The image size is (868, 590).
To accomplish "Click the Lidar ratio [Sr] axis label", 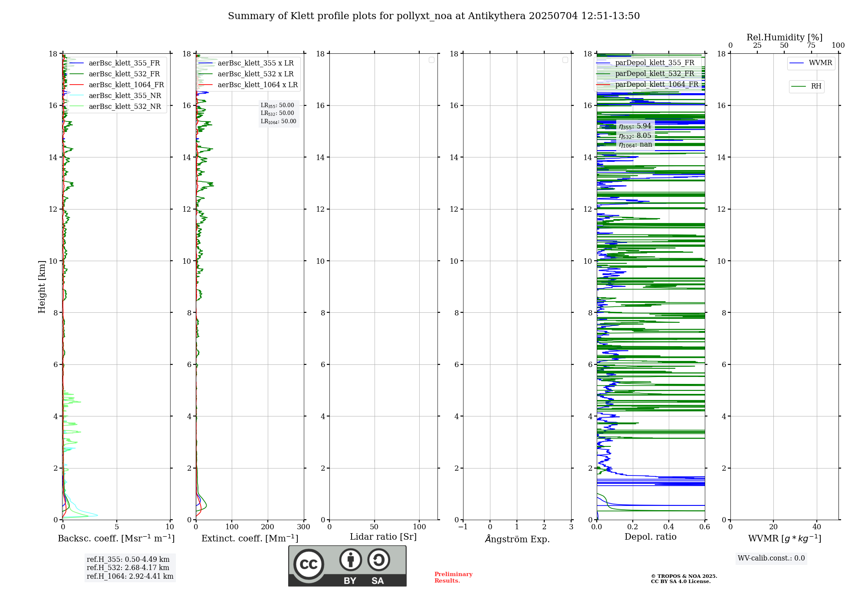I will point(383,537).
